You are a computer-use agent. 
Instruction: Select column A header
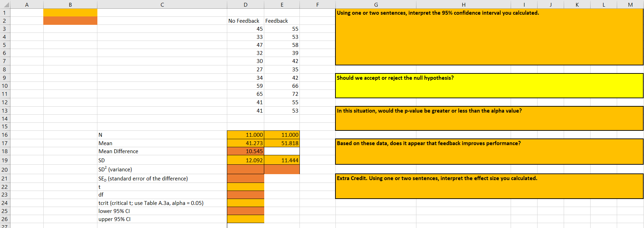point(27,4)
